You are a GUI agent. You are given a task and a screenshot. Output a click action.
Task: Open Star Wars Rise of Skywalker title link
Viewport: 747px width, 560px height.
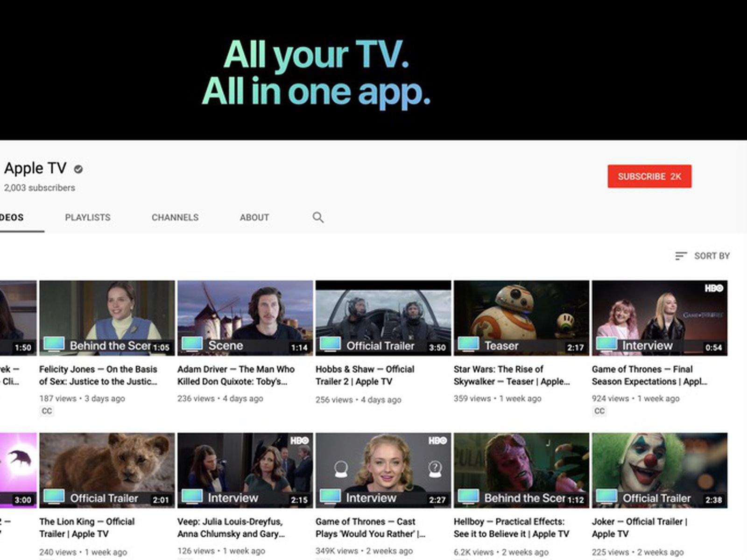[511, 375]
